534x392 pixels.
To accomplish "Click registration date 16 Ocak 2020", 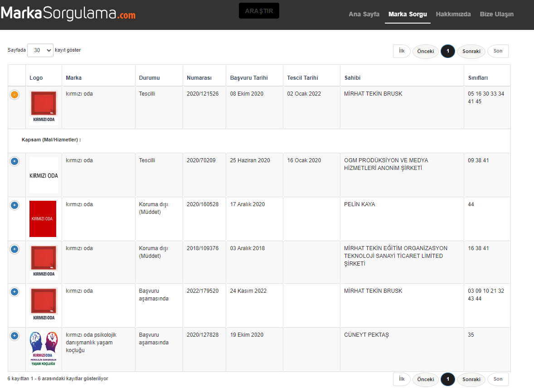I will pyautogui.click(x=304, y=160).
